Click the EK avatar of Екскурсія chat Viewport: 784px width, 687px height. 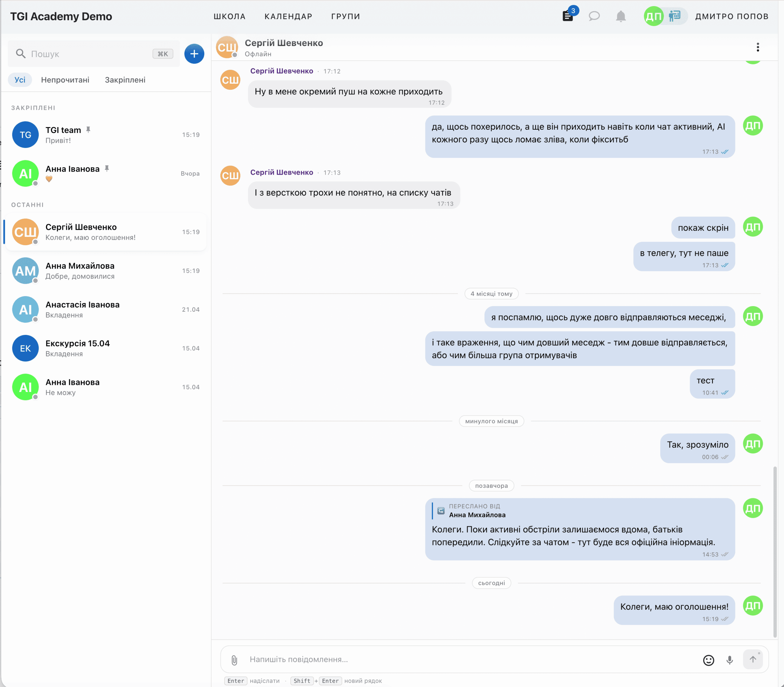coord(25,348)
